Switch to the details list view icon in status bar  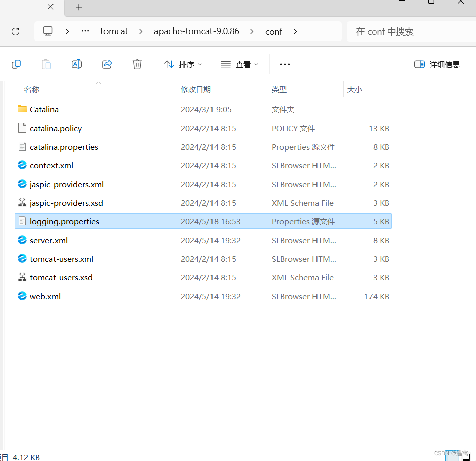coord(452,457)
